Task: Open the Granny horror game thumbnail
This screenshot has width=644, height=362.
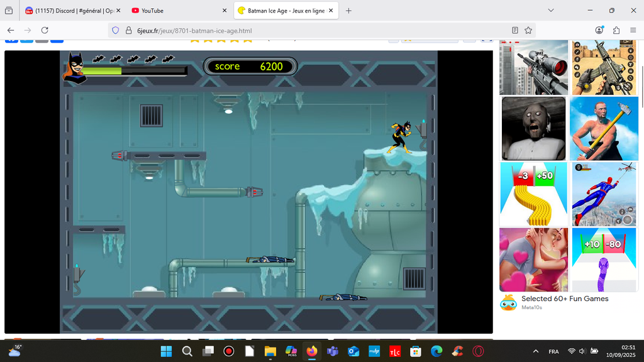Action: (x=533, y=128)
